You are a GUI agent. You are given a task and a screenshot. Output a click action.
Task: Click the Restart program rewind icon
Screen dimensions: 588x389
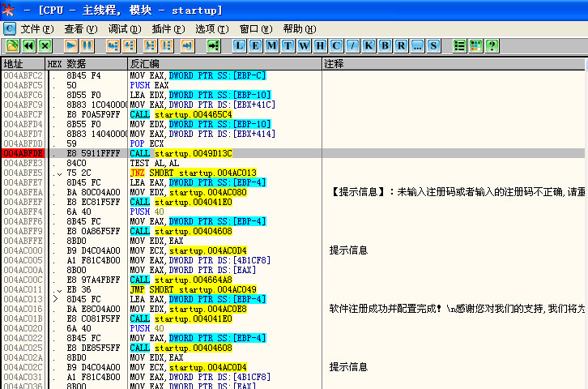pos(28,45)
